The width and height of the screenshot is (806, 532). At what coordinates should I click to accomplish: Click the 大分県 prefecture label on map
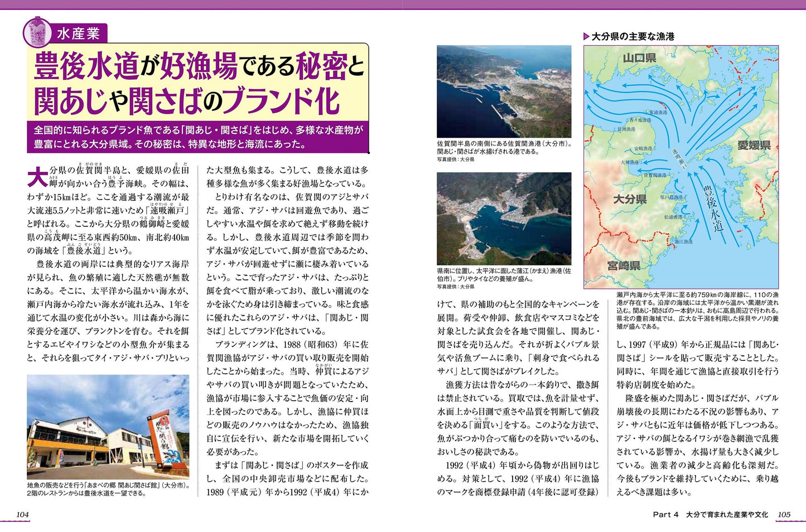click(x=629, y=200)
